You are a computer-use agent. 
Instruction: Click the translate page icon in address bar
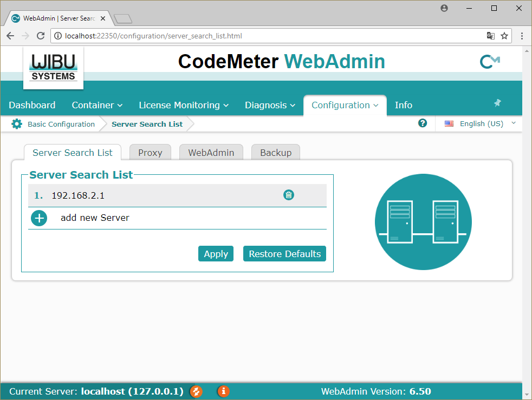click(491, 36)
